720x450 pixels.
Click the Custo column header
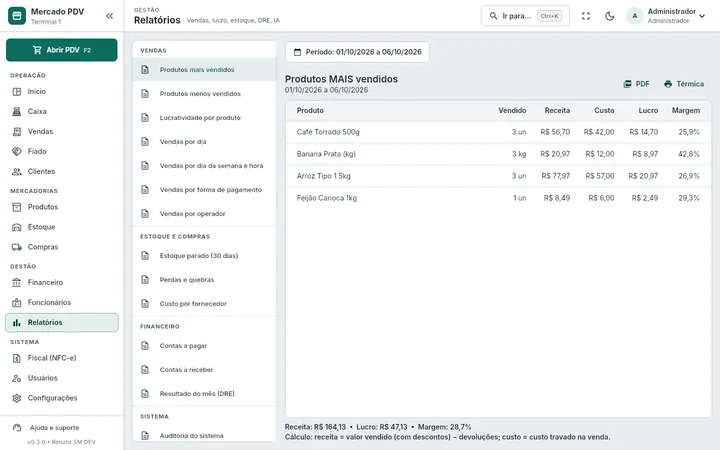pos(604,110)
